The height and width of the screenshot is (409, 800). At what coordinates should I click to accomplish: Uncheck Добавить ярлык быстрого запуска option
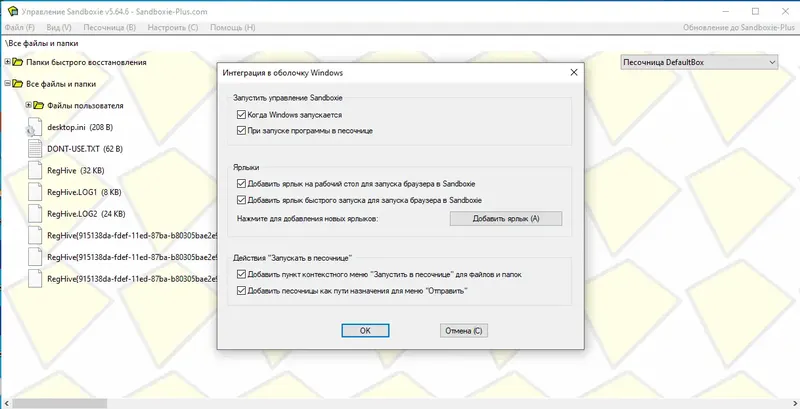point(241,200)
